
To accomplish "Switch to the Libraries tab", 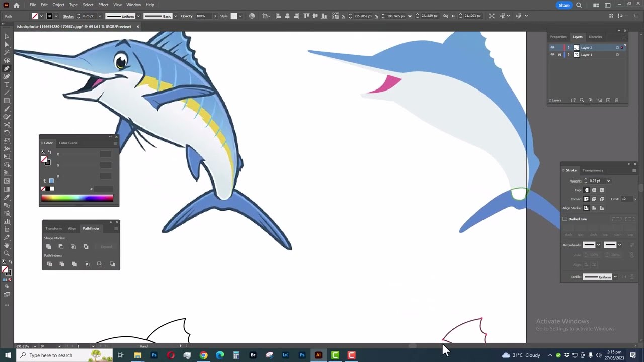I will (x=595, y=37).
